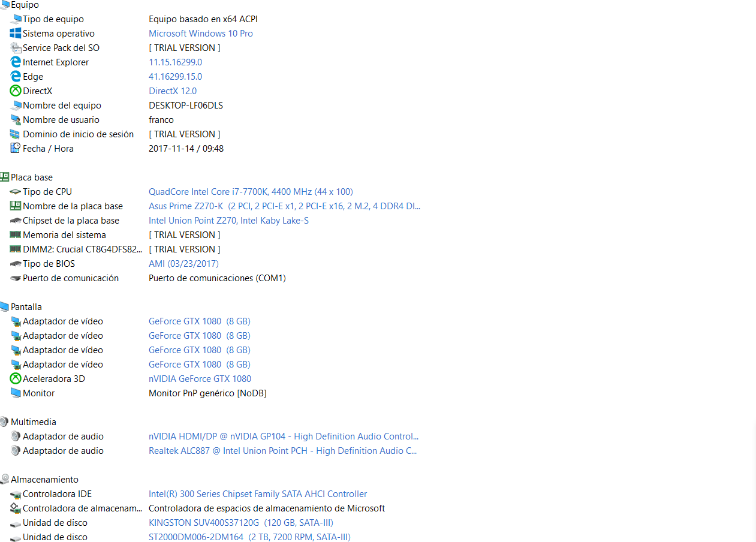Click the BIOS chip icon beside Tipo de BIOS

[16, 264]
